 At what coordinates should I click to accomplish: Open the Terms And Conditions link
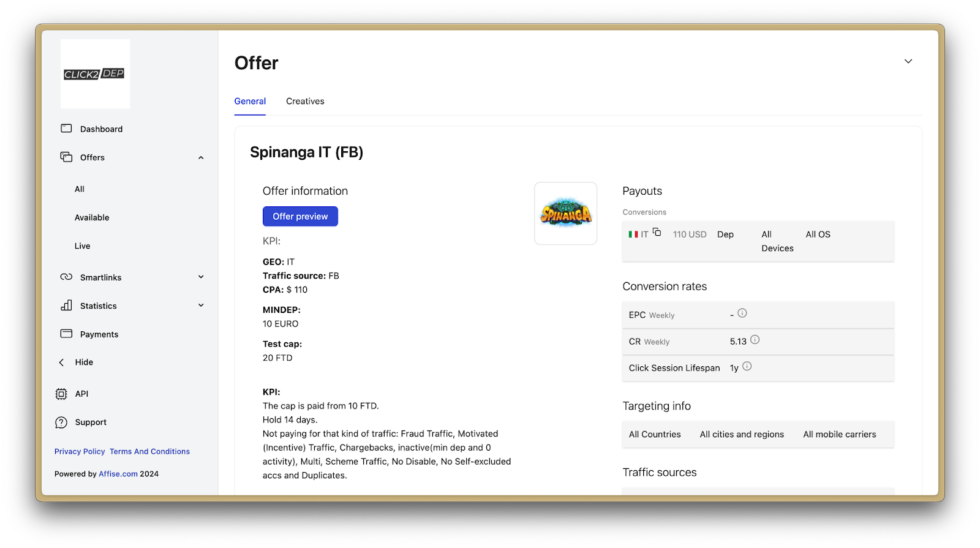(149, 451)
